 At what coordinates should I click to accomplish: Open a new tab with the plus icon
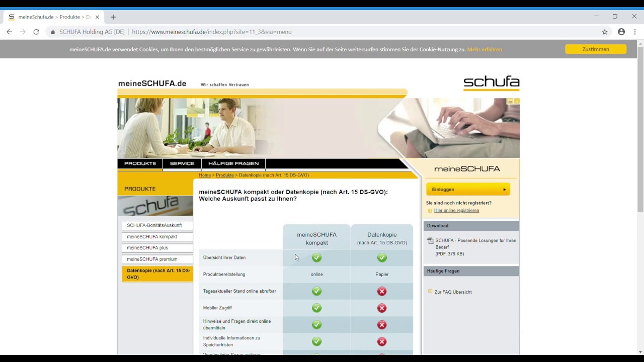click(x=113, y=17)
